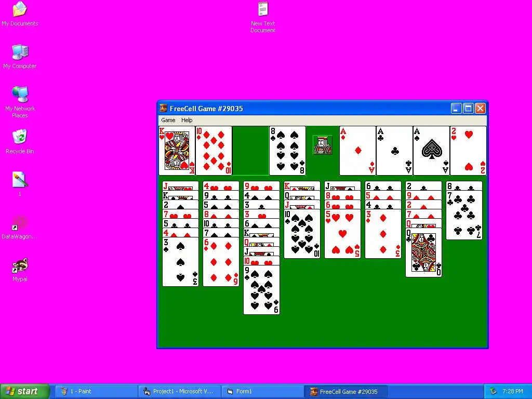Click the 5 of clubs card strip
532x399 pixels.
(x=180, y=223)
